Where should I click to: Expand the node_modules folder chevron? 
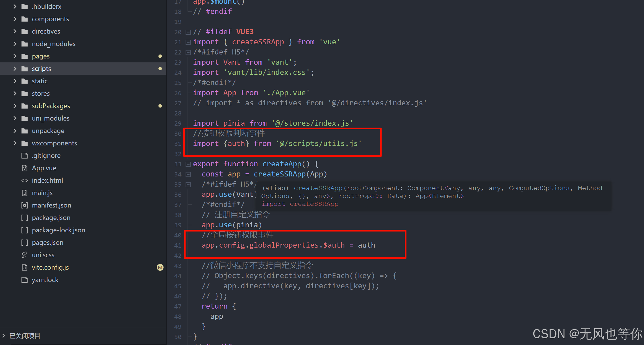15,44
